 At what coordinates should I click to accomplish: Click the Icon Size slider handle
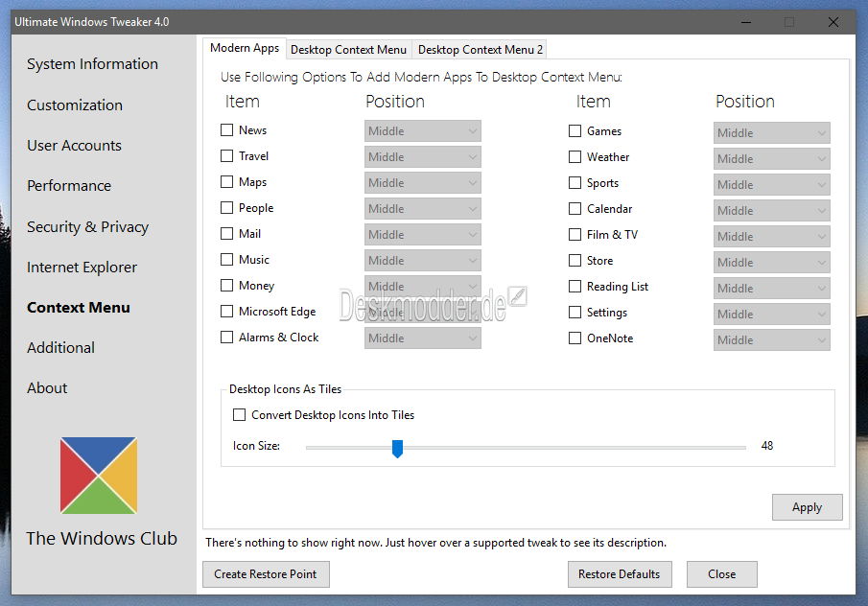(397, 449)
